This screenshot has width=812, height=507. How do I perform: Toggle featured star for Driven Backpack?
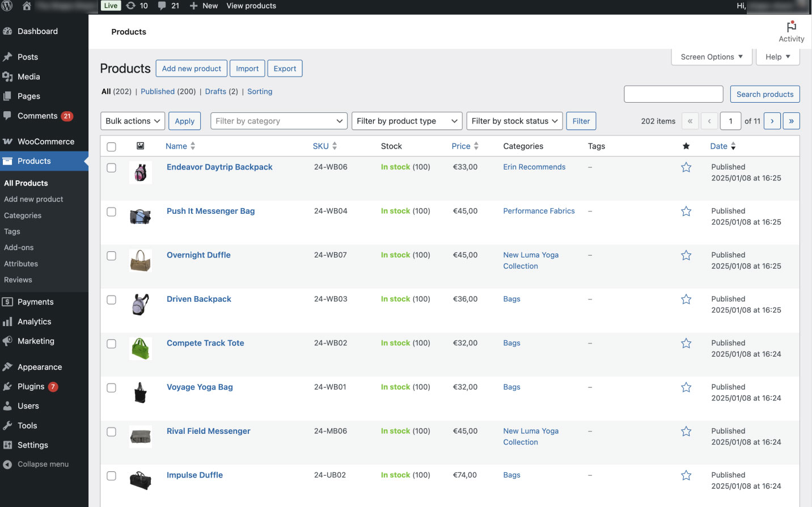pos(686,299)
